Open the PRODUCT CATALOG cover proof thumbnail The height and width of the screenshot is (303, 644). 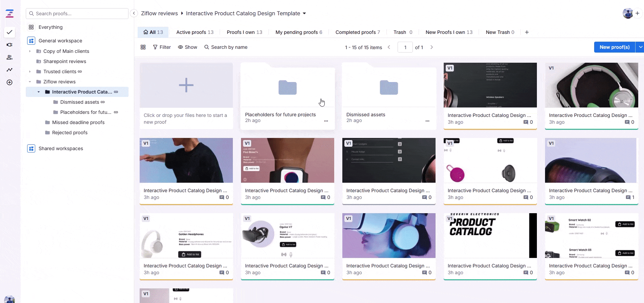pos(490,236)
